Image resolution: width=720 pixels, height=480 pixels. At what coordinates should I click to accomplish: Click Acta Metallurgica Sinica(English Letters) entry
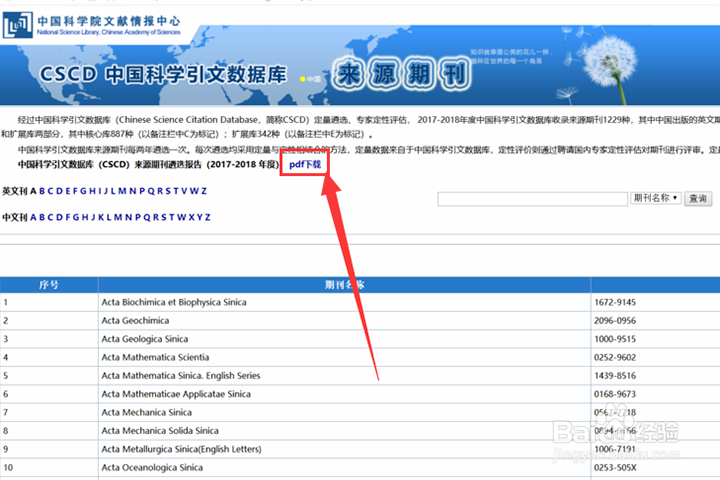[181, 449]
